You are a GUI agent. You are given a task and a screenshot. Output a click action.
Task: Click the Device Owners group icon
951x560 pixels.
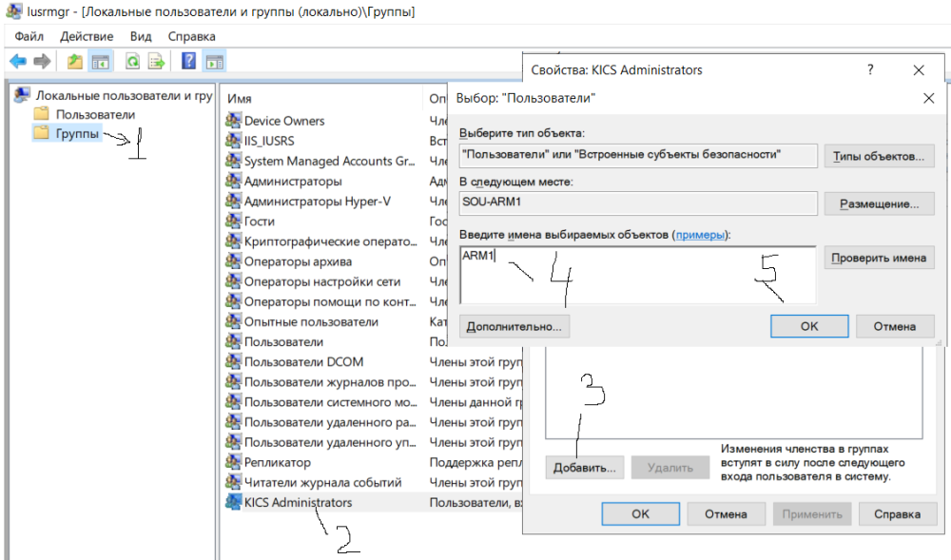click(234, 120)
